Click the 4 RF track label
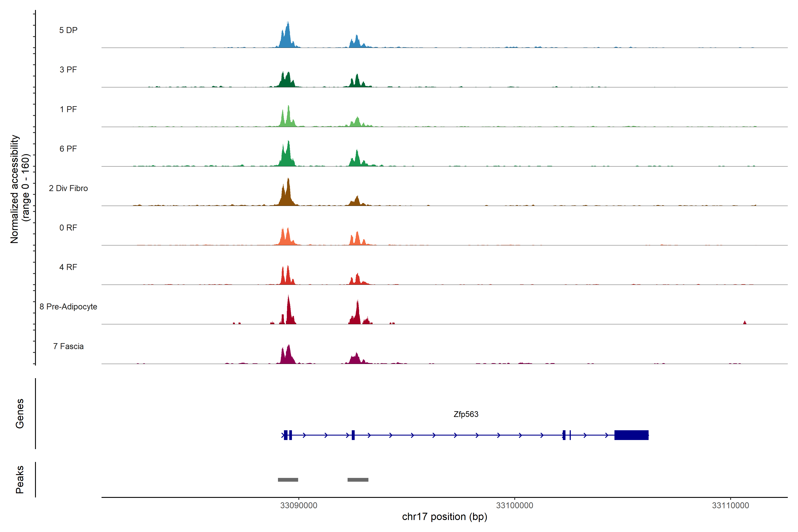Image resolution: width=798 pixels, height=532 pixels. [x=68, y=267]
